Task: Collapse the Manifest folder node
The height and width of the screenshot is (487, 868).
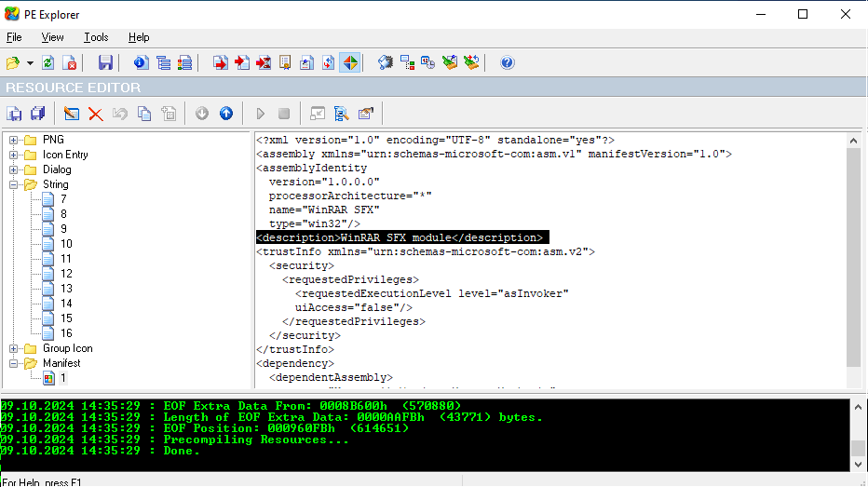Action: tap(13, 363)
